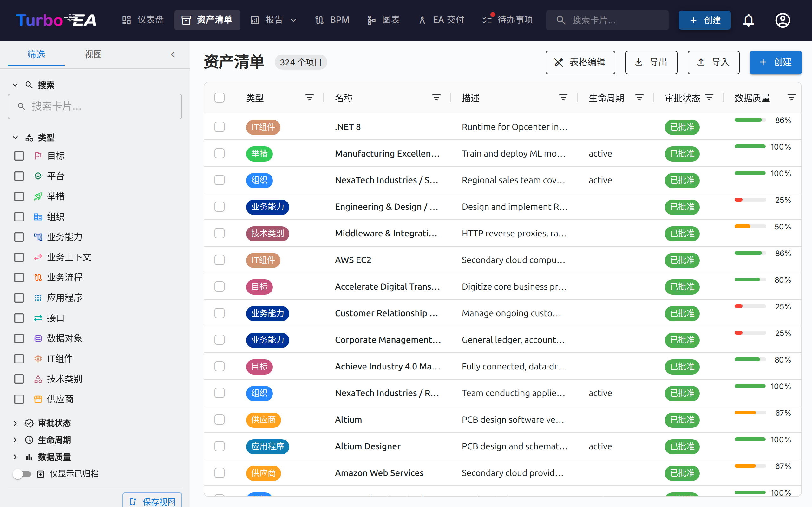Click the 搜索卡片 search input field
This screenshot has width=812, height=507.
[607, 20]
